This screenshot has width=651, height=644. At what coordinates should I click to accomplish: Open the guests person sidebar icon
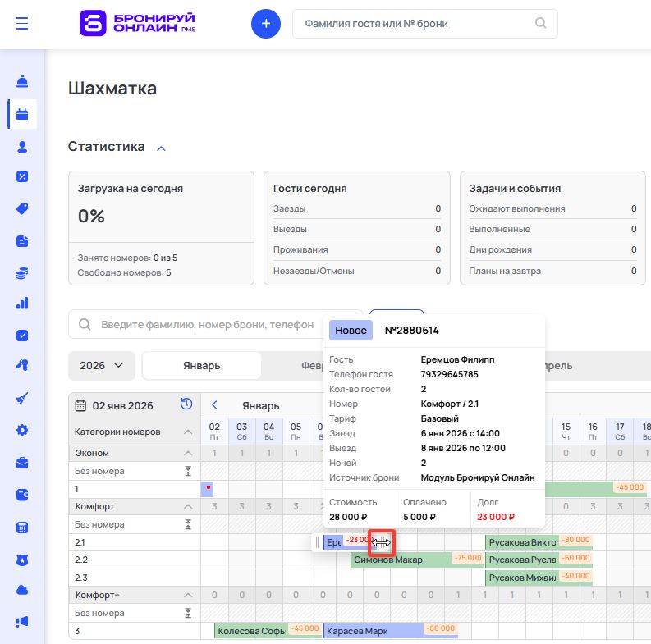(22, 147)
